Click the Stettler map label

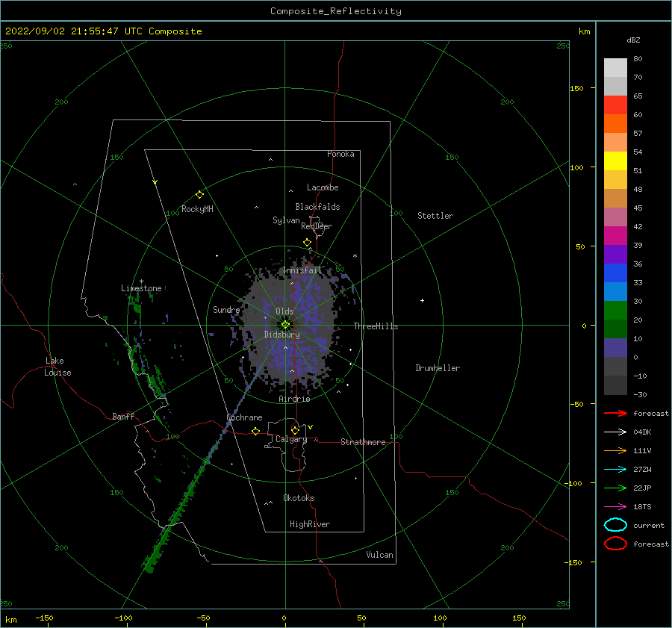(x=435, y=216)
